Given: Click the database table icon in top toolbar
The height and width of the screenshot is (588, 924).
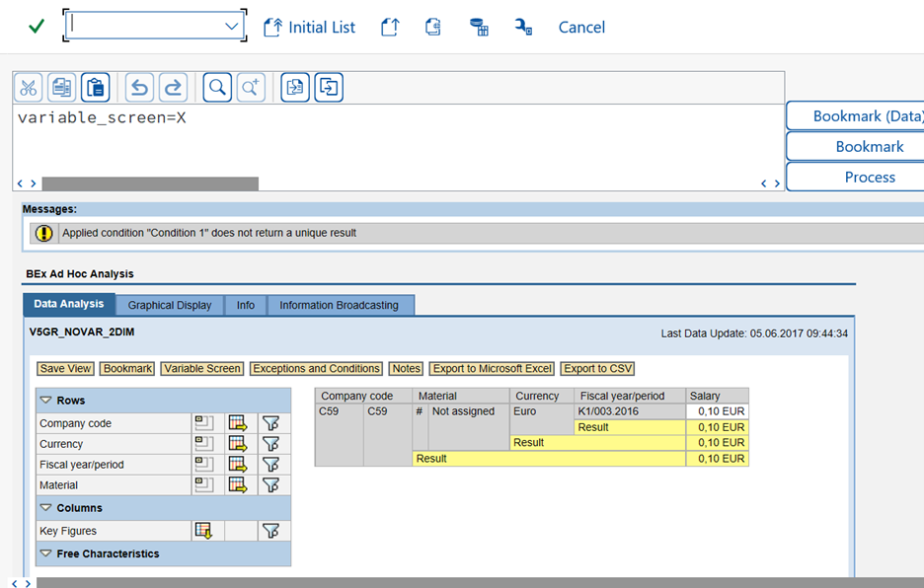Looking at the screenshot, I should click(479, 27).
